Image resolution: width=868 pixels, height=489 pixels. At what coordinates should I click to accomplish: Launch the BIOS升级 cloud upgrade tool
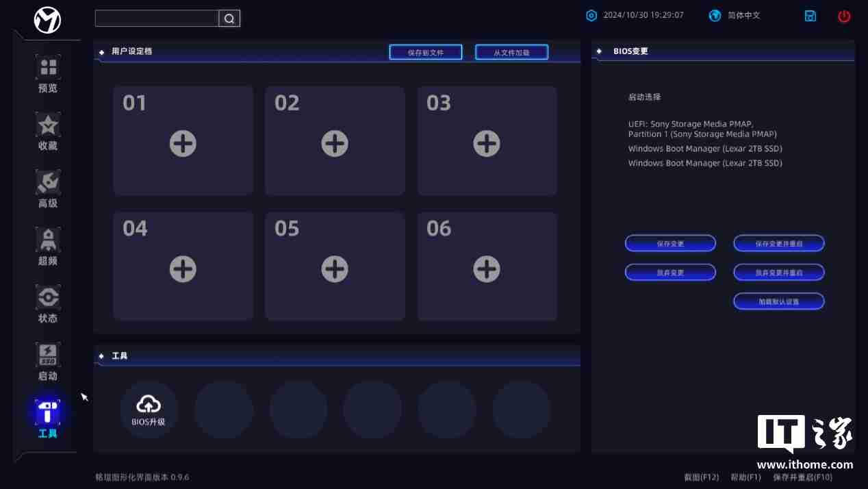[149, 409]
